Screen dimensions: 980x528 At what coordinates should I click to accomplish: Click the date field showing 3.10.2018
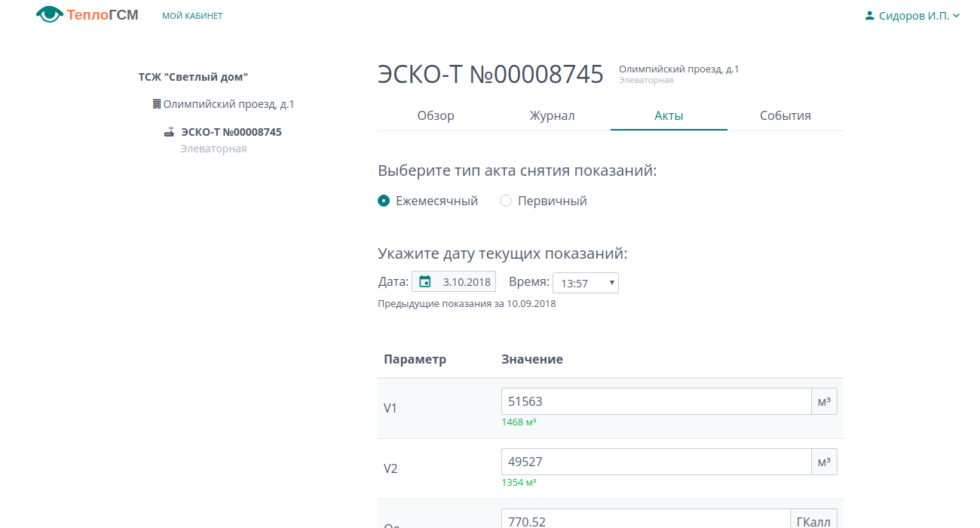coord(454,282)
